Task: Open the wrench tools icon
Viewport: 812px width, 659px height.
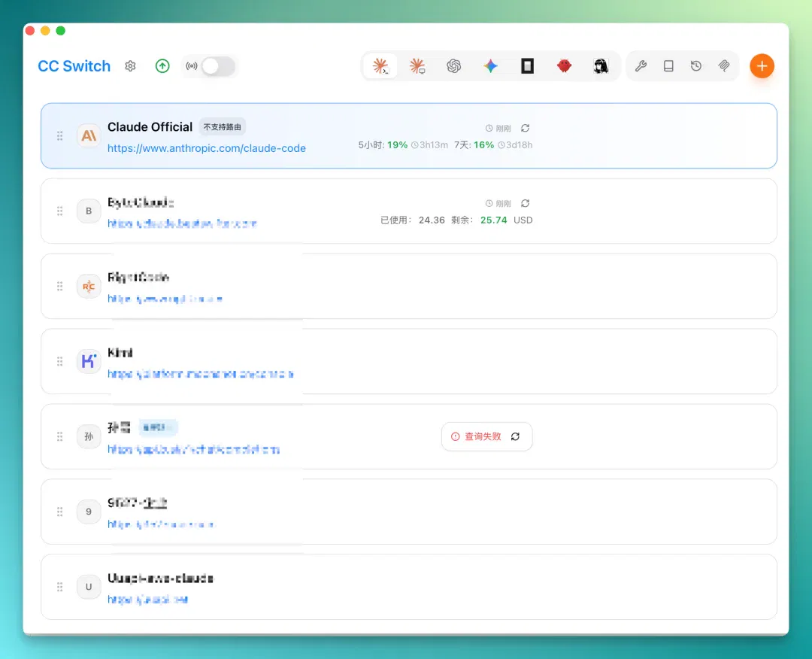Action: coord(641,66)
